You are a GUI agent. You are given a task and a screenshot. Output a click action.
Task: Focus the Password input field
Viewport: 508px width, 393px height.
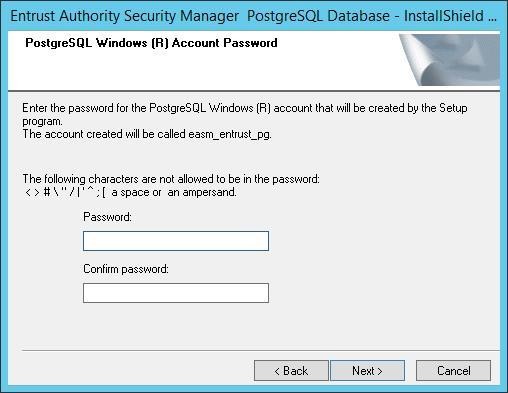click(x=176, y=241)
